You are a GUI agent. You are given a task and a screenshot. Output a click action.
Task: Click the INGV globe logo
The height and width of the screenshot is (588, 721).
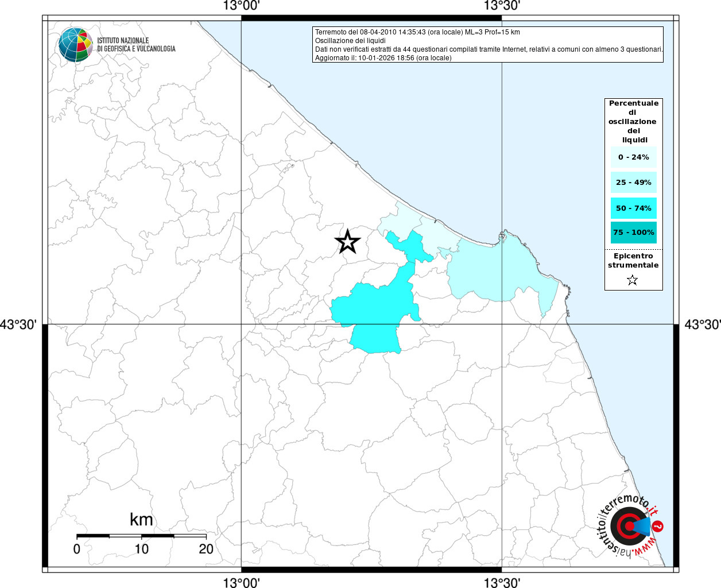(75, 45)
